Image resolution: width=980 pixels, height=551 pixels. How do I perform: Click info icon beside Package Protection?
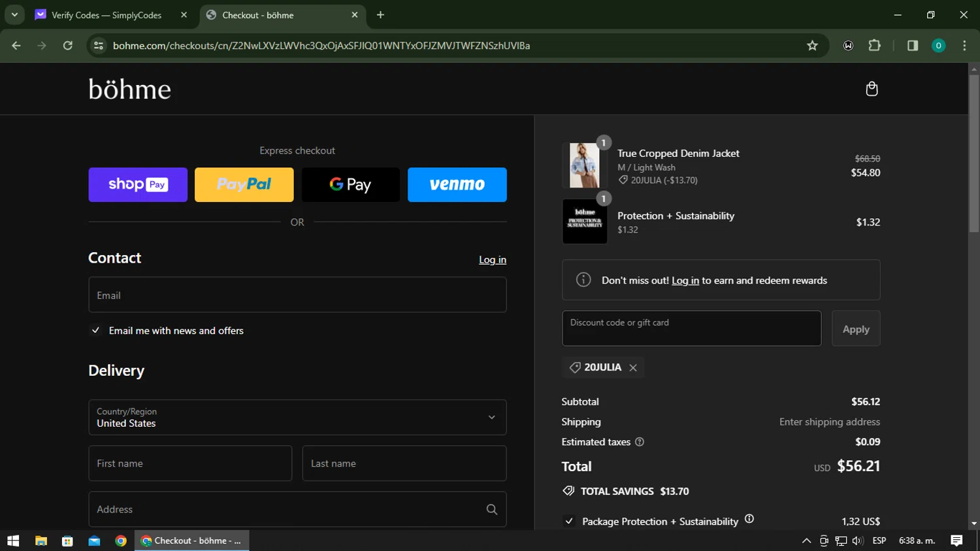click(x=749, y=519)
